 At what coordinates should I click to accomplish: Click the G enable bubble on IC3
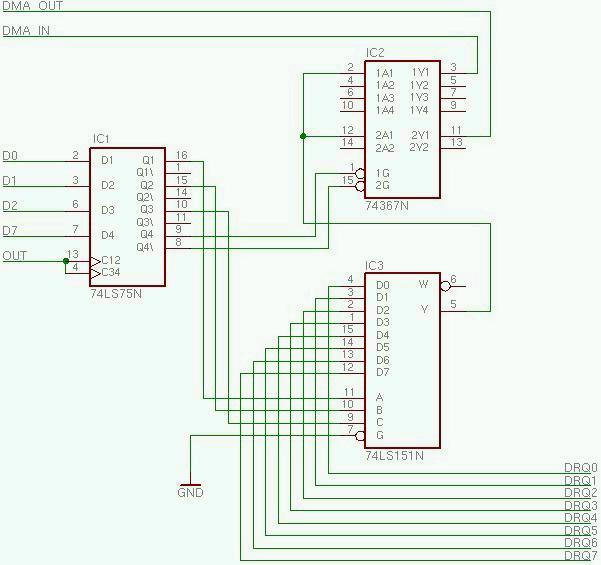[x=360, y=435]
